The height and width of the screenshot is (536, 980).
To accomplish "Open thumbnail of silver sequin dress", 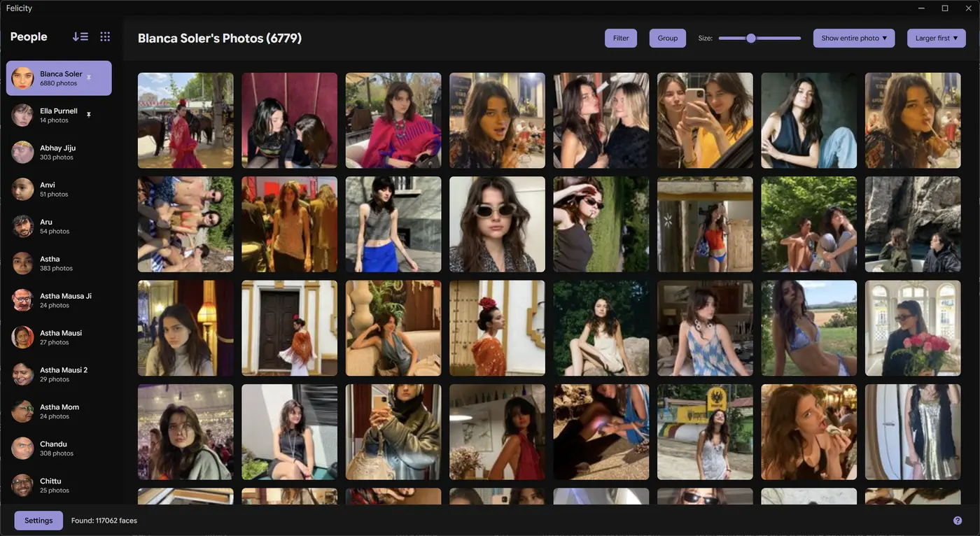I will (x=913, y=432).
